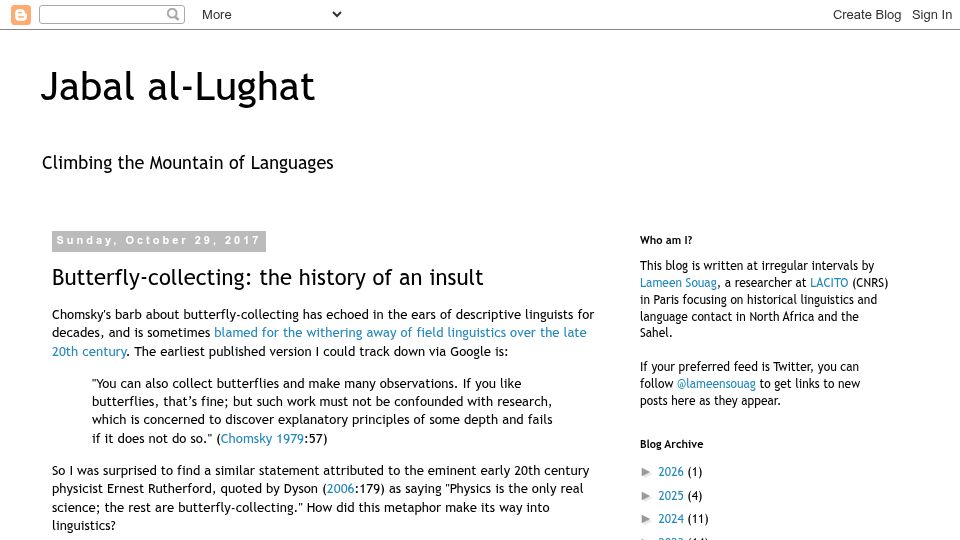Image resolution: width=960 pixels, height=540 pixels.
Task: Expand the 2026 archive triangle
Action: click(647, 472)
